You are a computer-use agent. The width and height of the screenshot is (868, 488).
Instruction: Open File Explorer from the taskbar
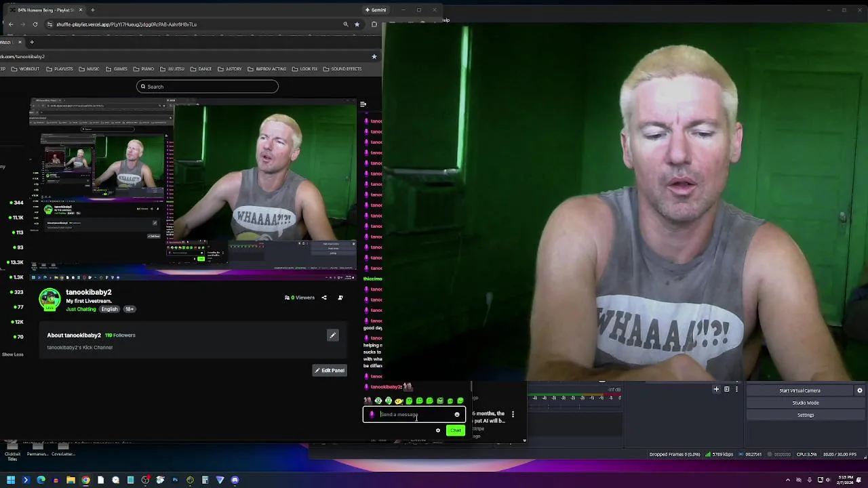(x=71, y=480)
